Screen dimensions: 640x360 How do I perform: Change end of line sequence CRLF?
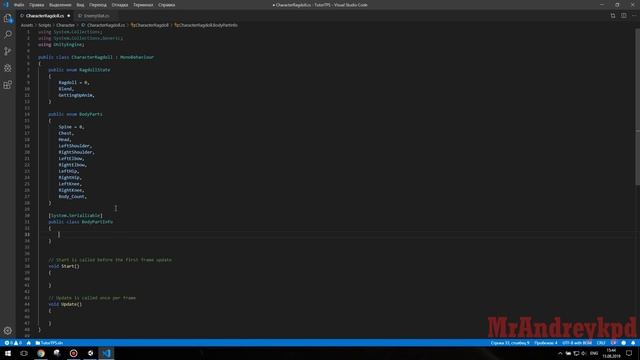click(x=601, y=343)
